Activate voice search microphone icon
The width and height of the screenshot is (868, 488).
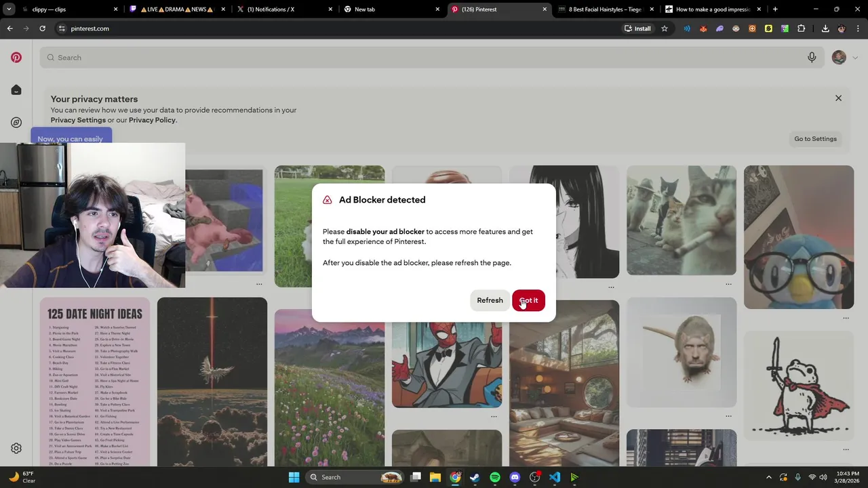pyautogui.click(x=812, y=58)
